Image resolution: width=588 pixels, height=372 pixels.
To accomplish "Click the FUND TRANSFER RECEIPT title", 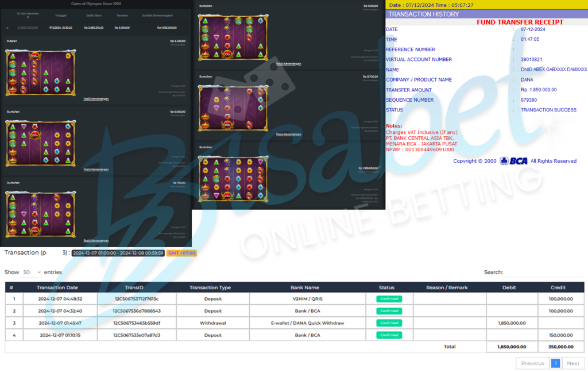I will [x=520, y=22].
